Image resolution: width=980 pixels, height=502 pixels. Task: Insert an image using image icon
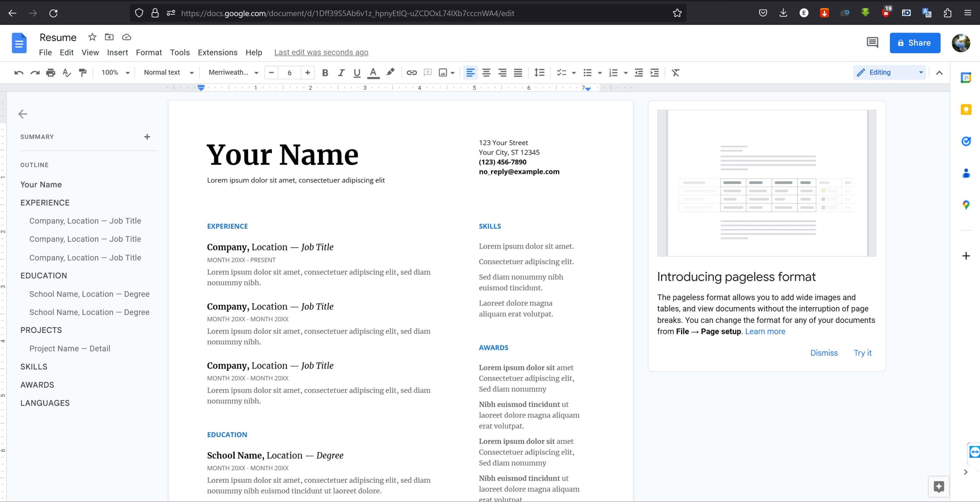443,73
